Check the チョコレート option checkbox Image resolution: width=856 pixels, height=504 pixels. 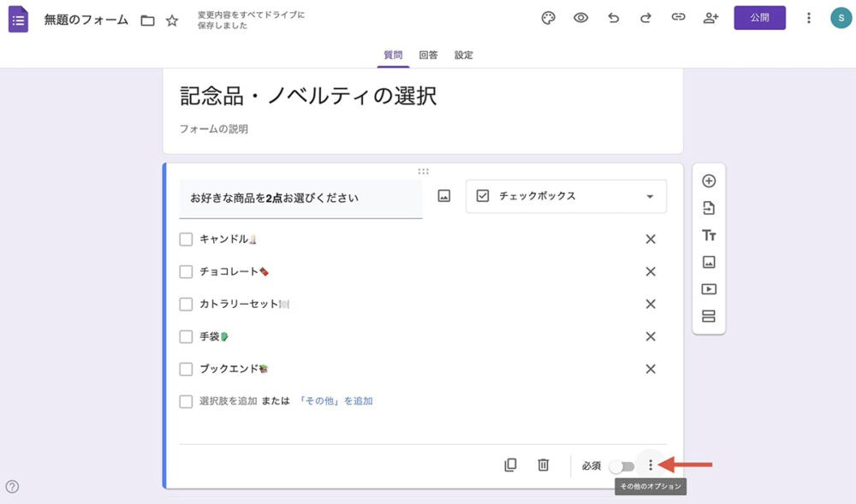coord(185,271)
